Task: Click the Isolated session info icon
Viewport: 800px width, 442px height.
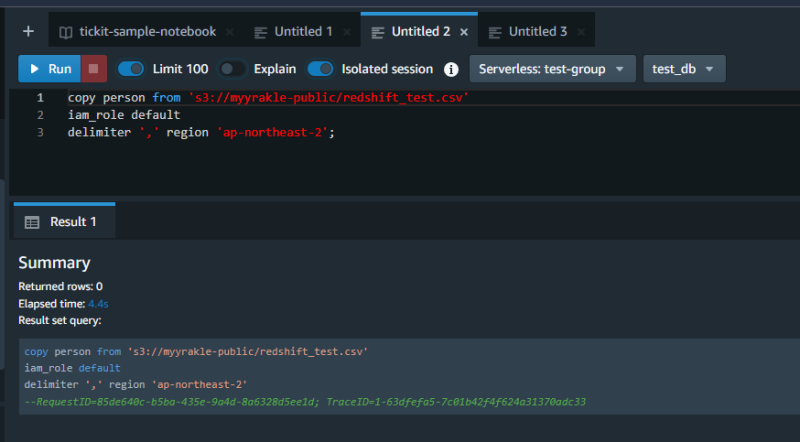Action: pyautogui.click(x=451, y=69)
